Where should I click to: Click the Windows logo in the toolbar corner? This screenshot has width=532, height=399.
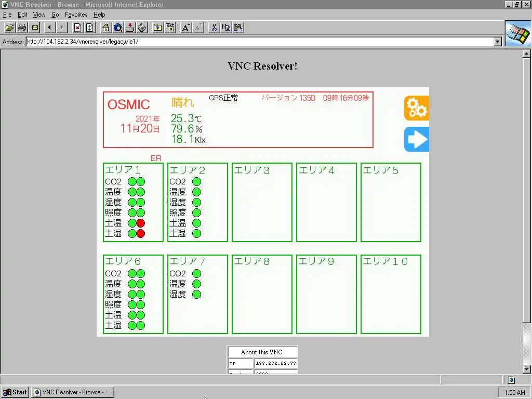[518, 34]
